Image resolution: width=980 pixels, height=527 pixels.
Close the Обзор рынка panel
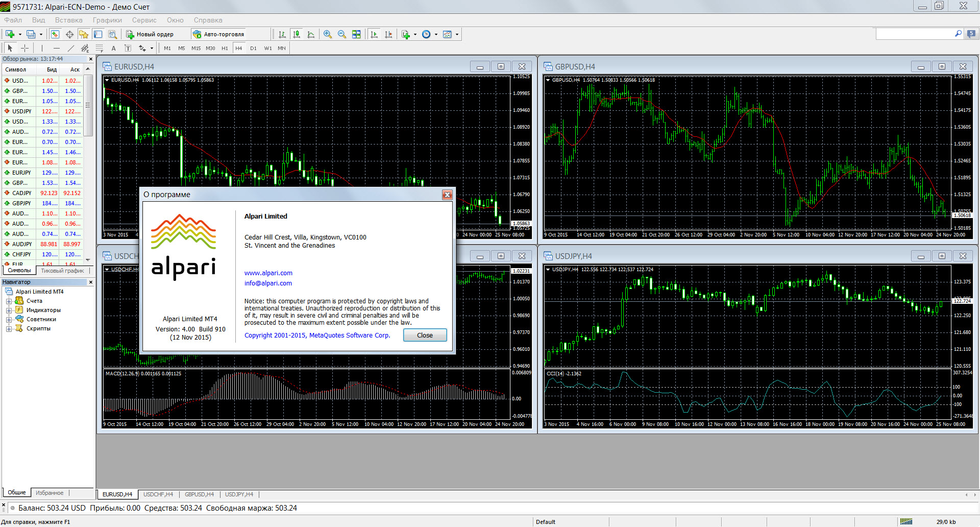coord(91,59)
